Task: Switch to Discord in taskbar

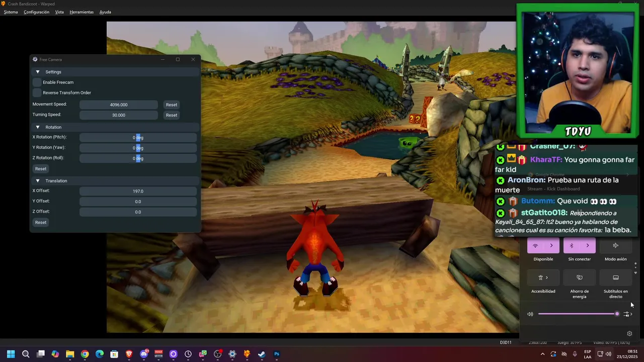Action: (144, 354)
